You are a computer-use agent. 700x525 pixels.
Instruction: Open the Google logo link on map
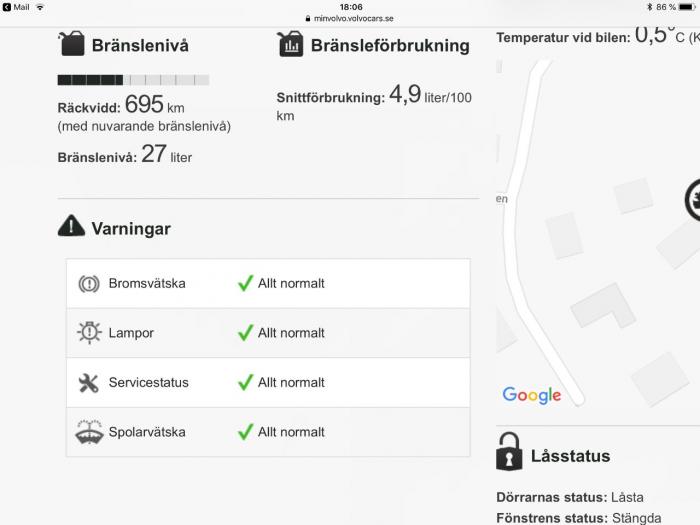pos(532,395)
